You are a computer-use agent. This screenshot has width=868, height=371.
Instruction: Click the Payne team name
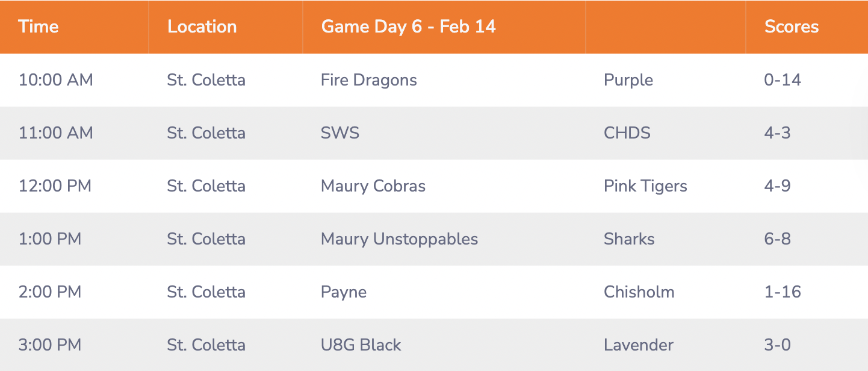click(x=344, y=292)
